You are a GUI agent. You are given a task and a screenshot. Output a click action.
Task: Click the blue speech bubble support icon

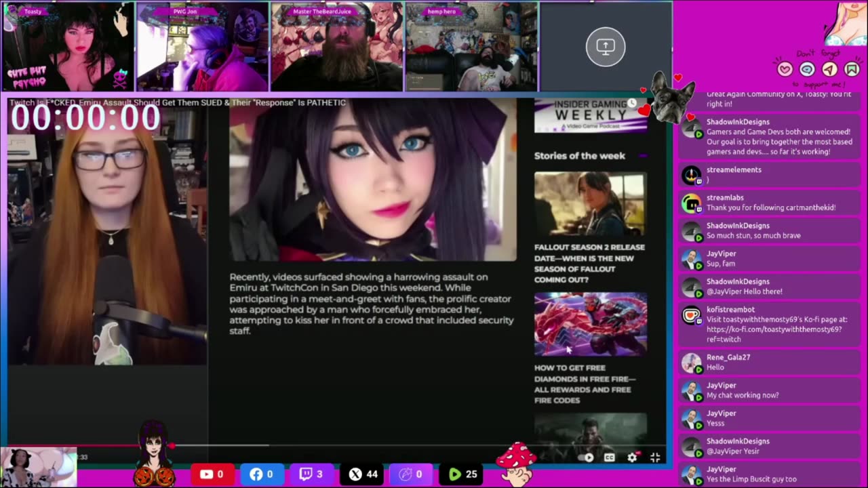[x=807, y=69]
